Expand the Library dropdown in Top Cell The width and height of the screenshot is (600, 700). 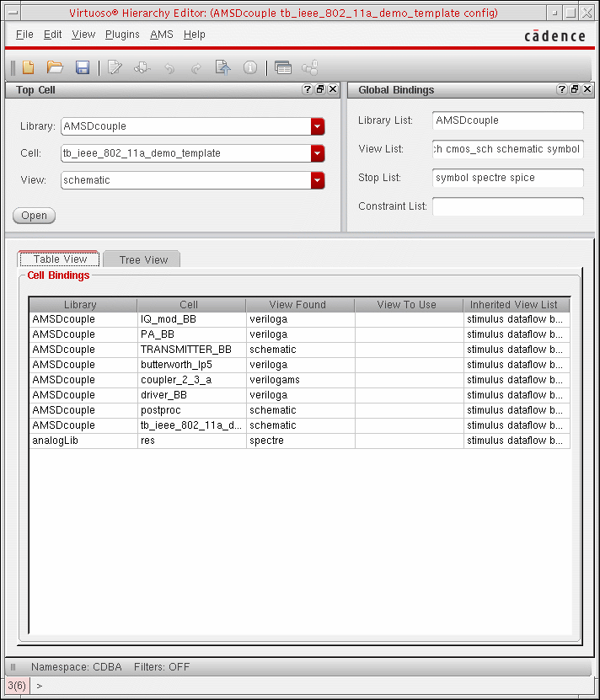click(318, 126)
